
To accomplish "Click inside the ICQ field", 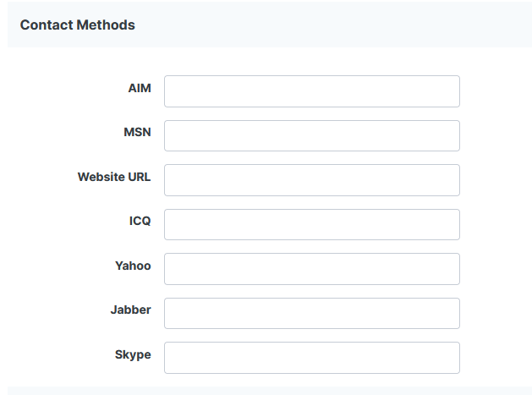I will [x=311, y=224].
